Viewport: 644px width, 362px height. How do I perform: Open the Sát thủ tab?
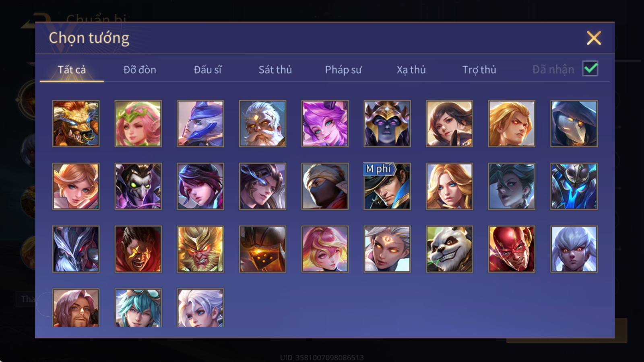point(275,70)
